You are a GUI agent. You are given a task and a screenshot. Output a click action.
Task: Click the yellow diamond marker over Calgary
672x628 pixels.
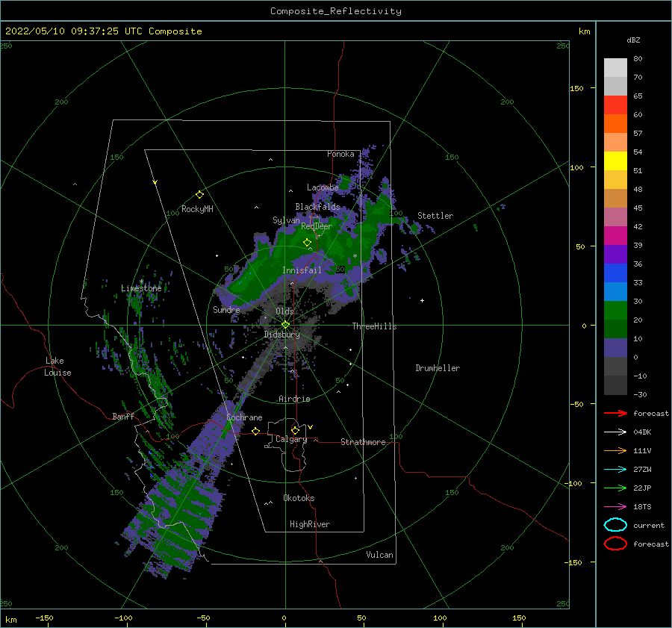click(295, 430)
